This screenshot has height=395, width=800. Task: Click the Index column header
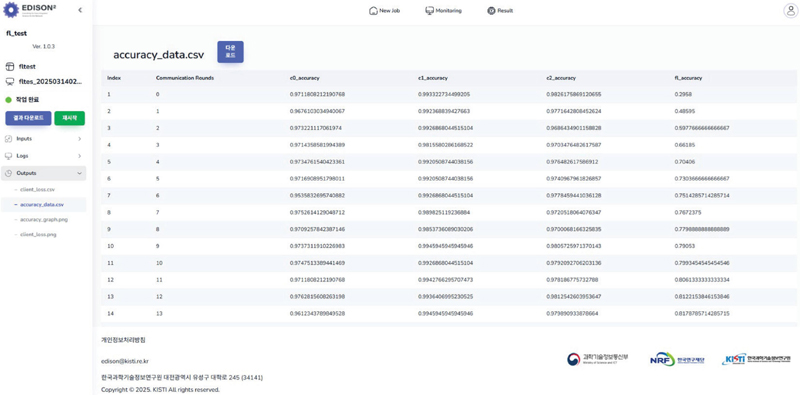pos(114,78)
